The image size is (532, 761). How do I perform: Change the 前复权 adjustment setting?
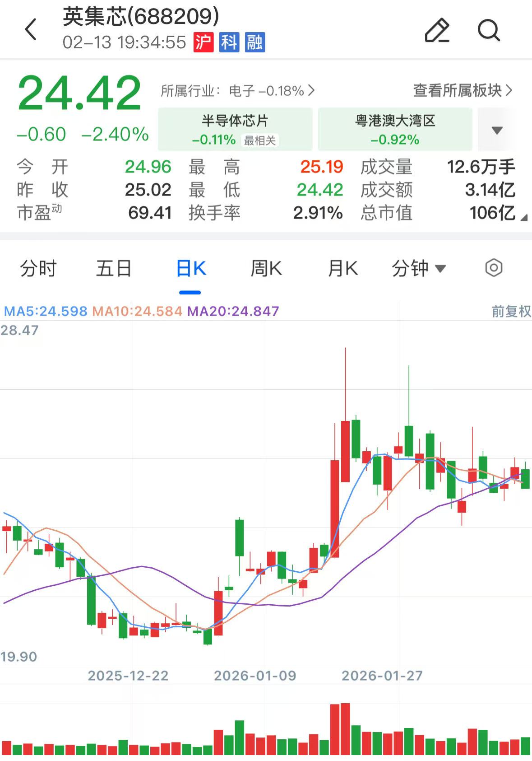pyautogui.click(x=511, y=311)
